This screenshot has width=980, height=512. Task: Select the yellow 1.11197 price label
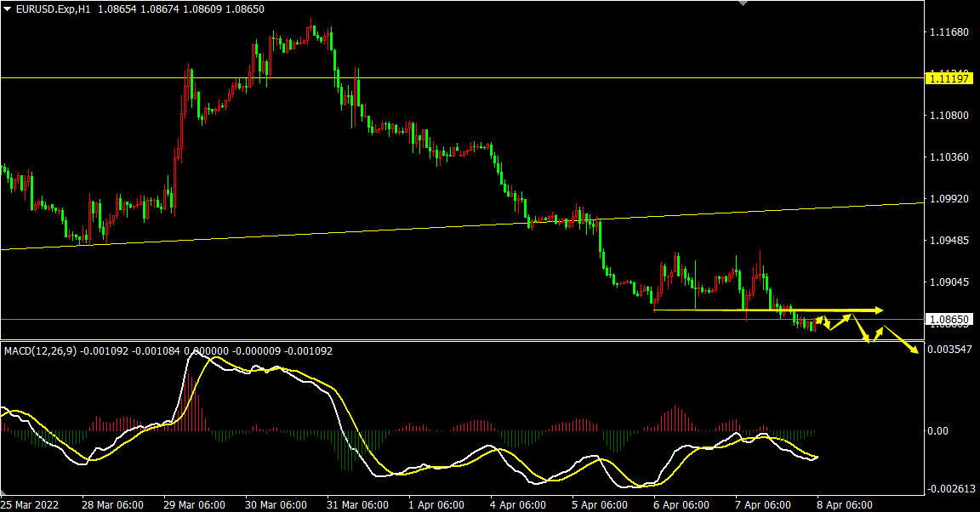(949, 78)
